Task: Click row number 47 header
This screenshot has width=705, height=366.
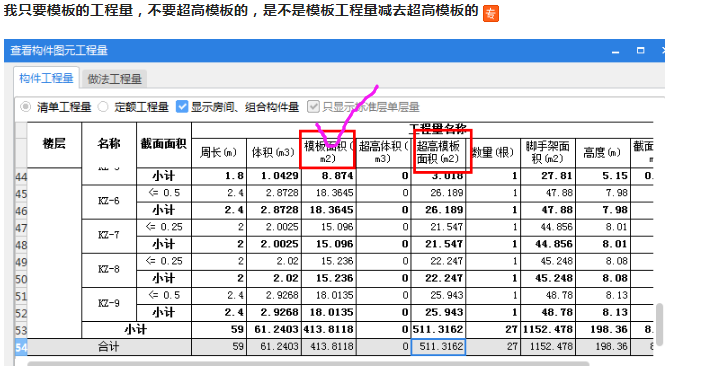Action: [x=21, y=228]
